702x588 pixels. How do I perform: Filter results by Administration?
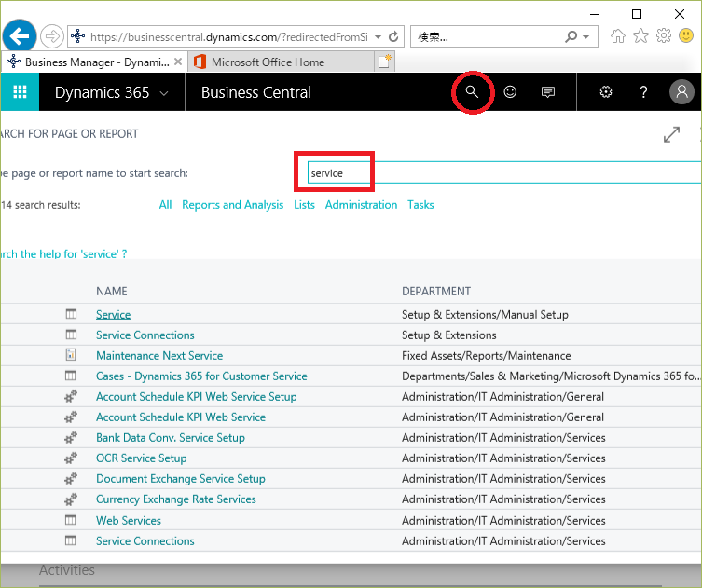coord(362,205)
